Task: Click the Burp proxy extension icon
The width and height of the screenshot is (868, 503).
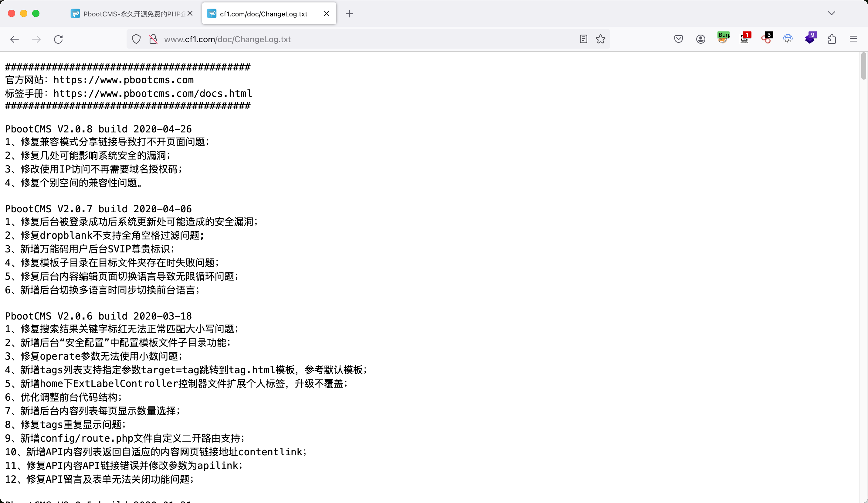Action: 723,38
